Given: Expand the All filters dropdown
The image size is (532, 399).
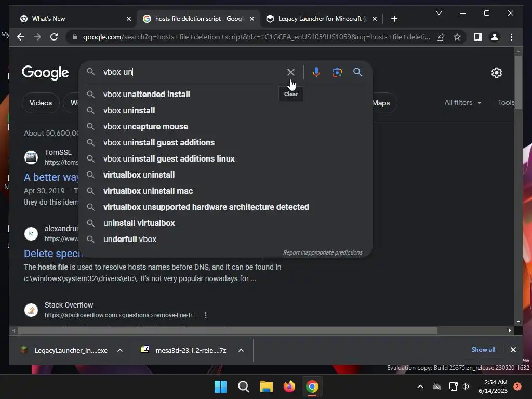Looking at the screenshot, I should click(463, 102).
